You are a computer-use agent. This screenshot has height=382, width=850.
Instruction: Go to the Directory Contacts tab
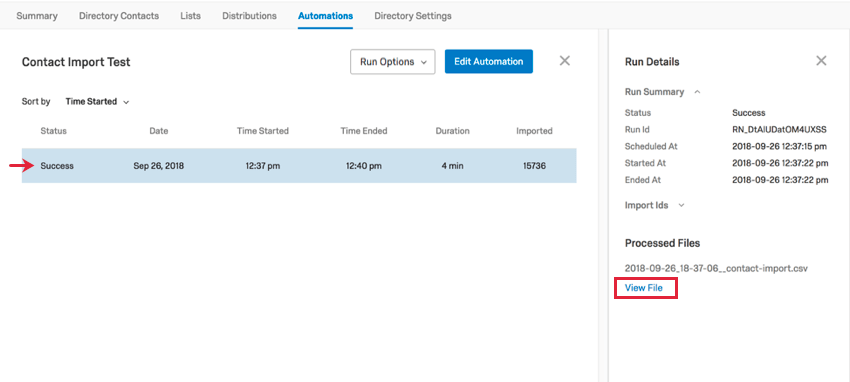(119, 16)
